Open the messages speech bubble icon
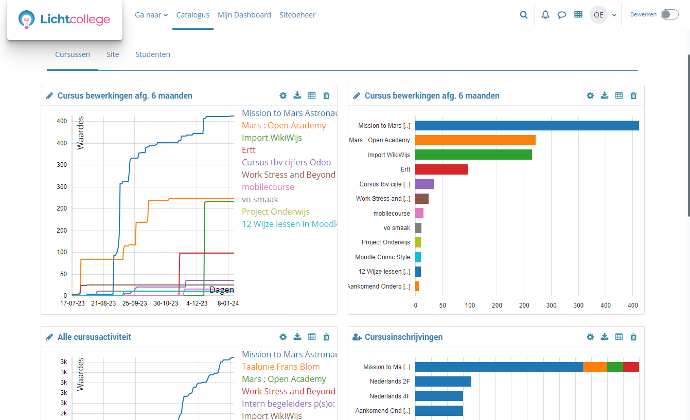The image size is (690, 420). point(562,15)
